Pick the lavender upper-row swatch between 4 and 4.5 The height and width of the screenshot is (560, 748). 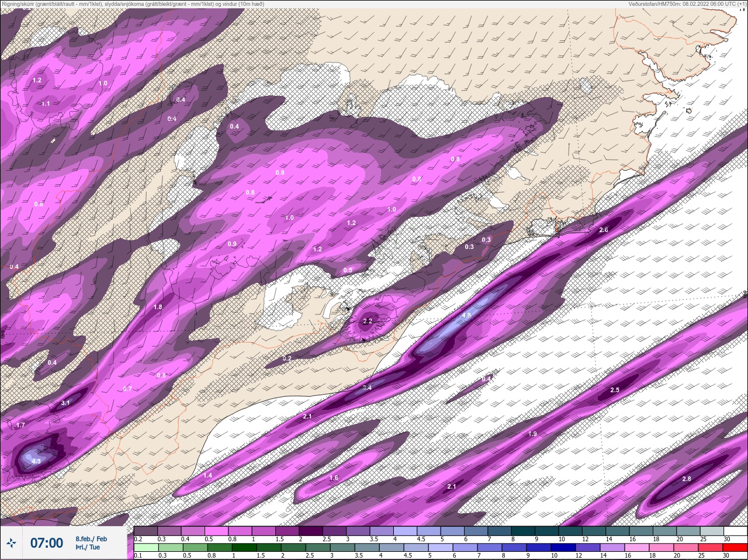point(405,531)
